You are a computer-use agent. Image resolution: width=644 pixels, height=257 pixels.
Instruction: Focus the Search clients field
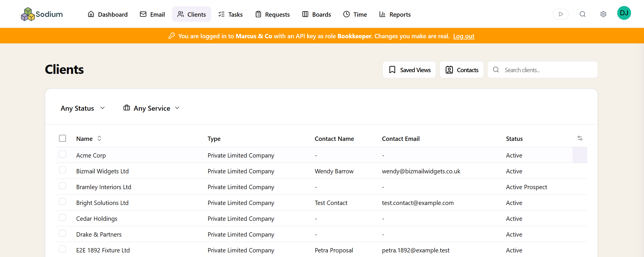coord(543,70)
